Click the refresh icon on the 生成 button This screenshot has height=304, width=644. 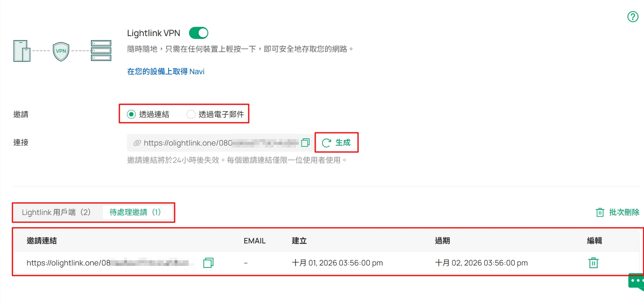(326, 143)
